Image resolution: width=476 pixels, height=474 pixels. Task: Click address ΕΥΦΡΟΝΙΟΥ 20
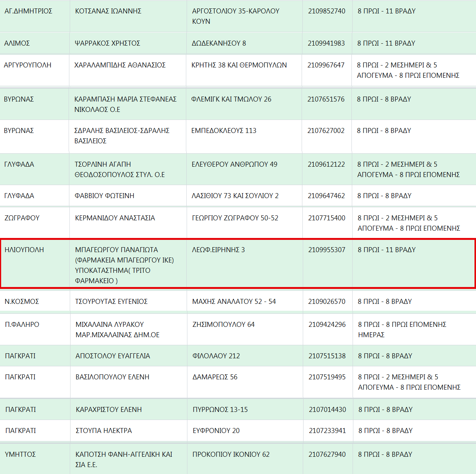coord(216,431)
